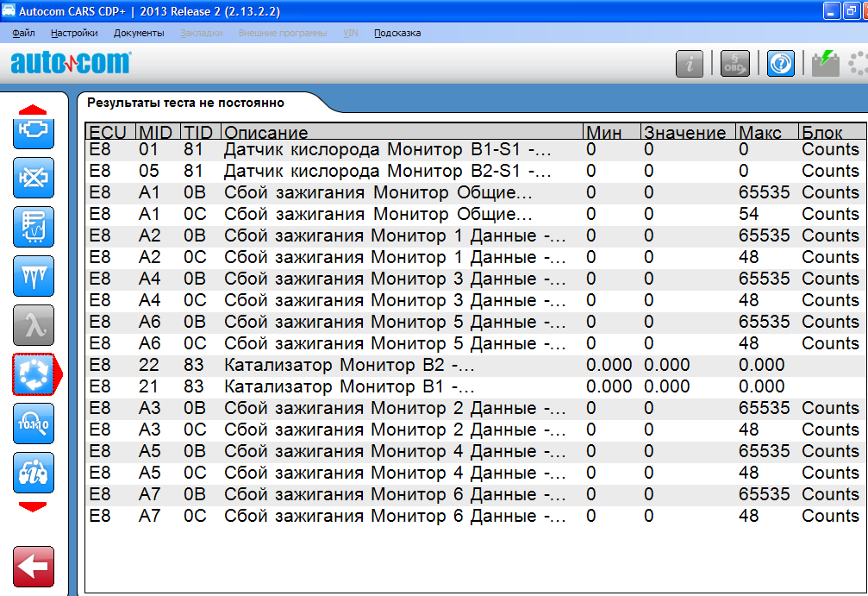
Task: Open the Документы menu
Action: point(139,33)
